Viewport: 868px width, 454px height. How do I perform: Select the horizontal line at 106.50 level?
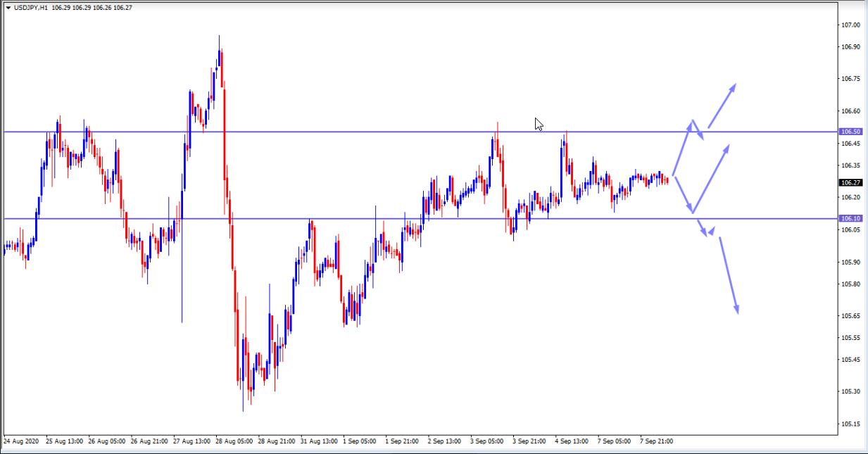point(420,132)
